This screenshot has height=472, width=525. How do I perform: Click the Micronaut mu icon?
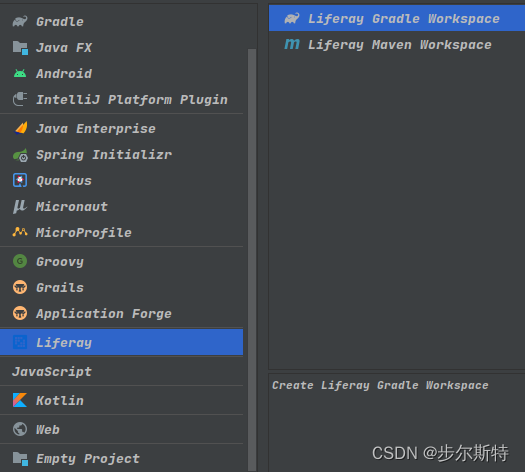click(x=19, y=206)
